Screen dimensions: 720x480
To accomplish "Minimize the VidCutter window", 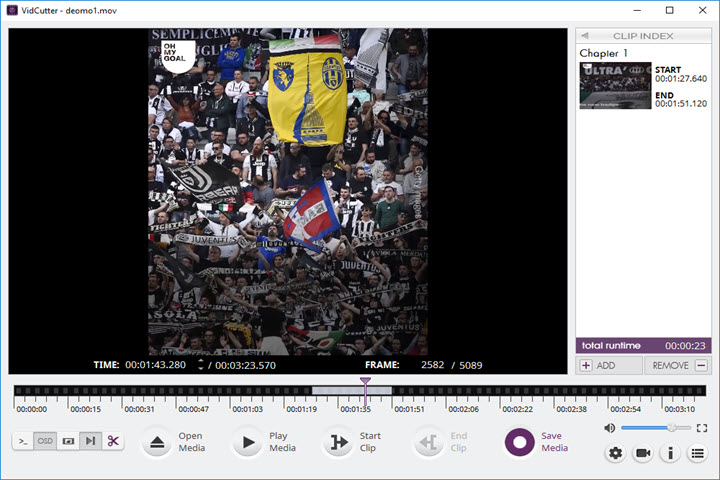I will [x=637, y=10].
